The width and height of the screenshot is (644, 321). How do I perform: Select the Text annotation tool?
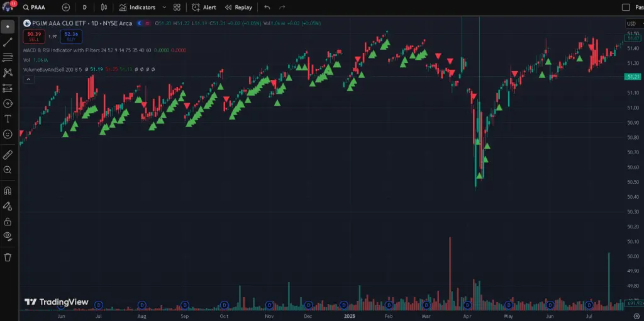tap(8, 119)
